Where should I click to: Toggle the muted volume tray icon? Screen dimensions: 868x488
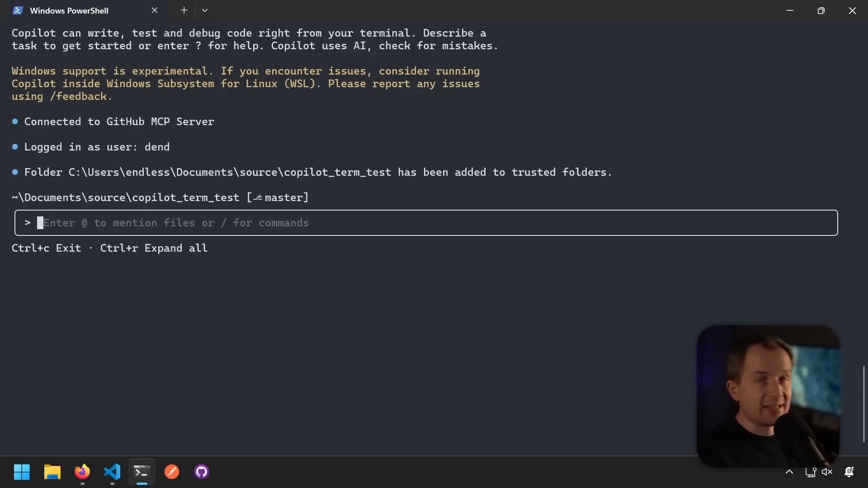(x=827, y=472)
